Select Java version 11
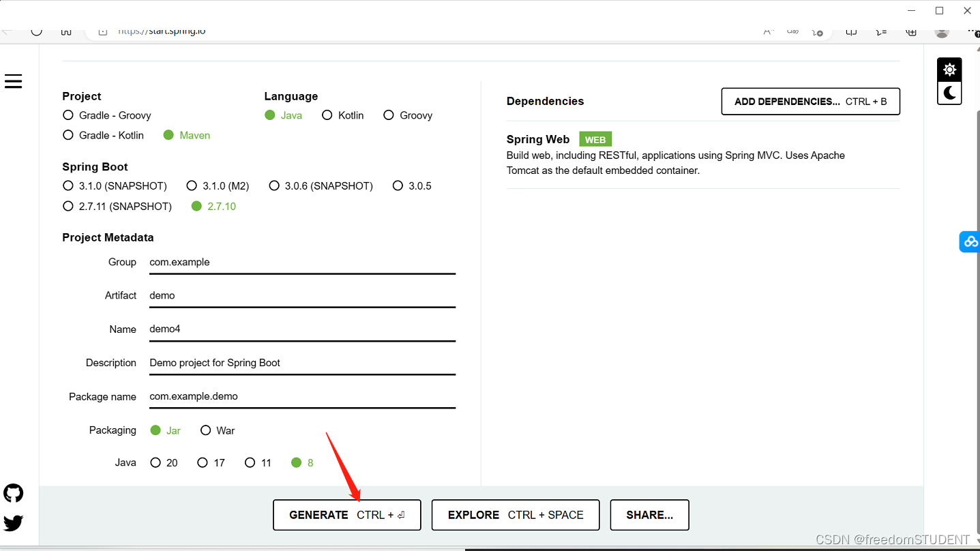Viewport: 980px width, 551px height. click(x=258, y=462)
